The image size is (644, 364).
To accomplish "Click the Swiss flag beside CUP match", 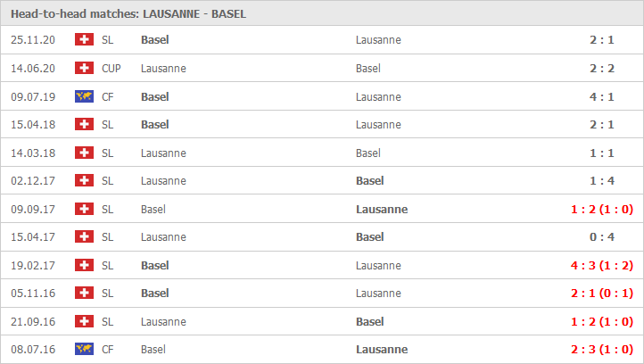I will click(x=84, y=68).
